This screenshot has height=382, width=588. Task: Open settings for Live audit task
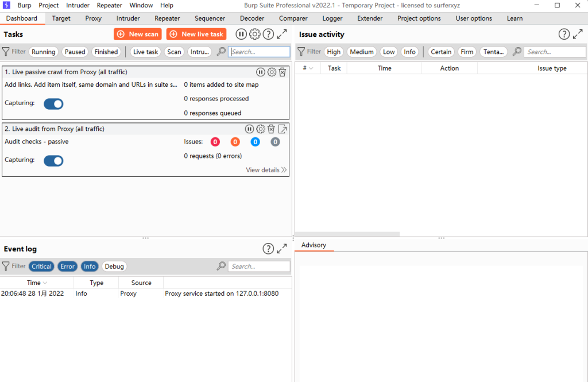(x=261, y=129)
